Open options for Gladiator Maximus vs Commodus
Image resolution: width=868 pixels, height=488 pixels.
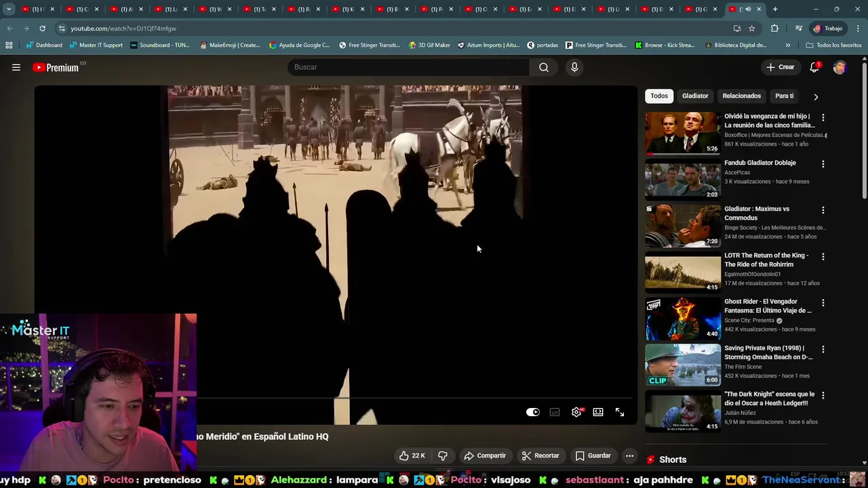coord(823,210)
